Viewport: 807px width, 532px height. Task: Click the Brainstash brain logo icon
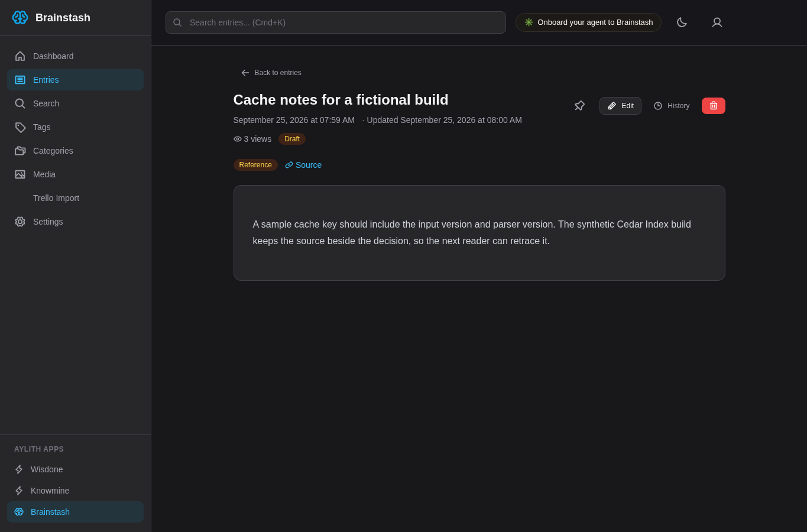coord(20,18)
